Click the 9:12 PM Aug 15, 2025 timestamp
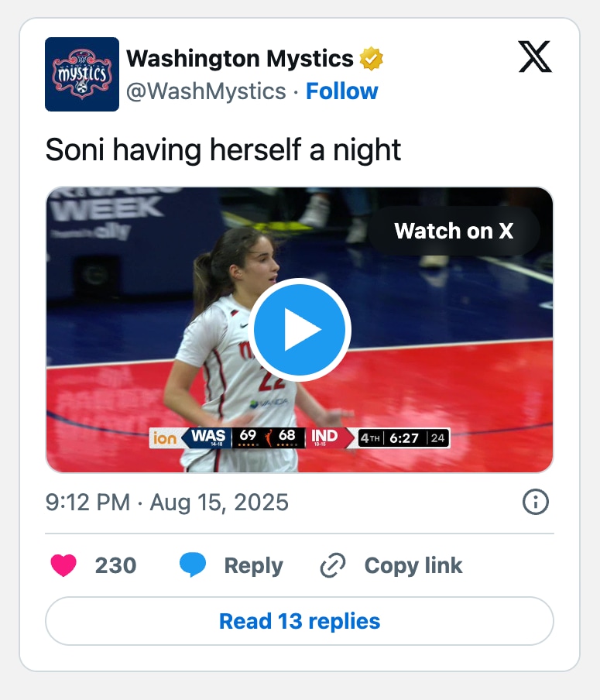Screen dimensions: 600x700 (x=167, y=503)
